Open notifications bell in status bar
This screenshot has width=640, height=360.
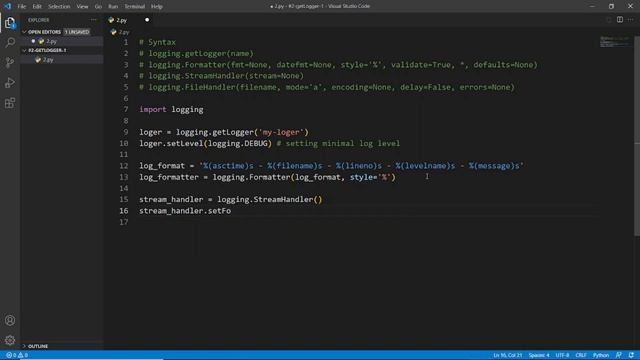click(x=631, y=355)
